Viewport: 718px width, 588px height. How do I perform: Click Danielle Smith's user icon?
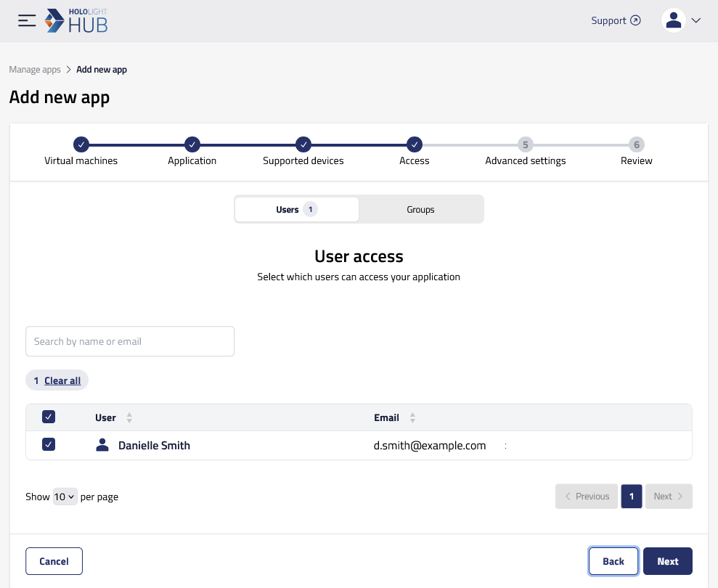pyautogui.click(x=102, y=445)
